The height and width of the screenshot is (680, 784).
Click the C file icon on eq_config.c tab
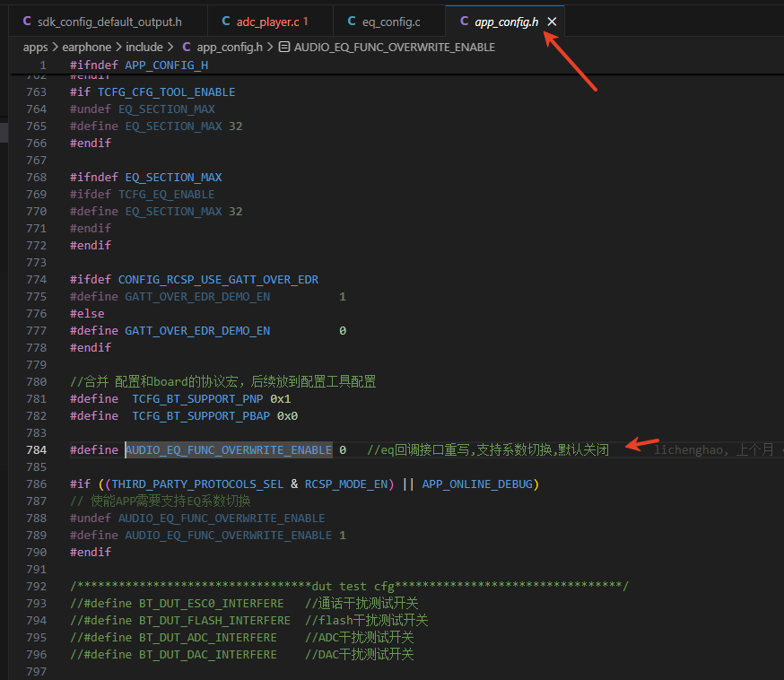352,21
